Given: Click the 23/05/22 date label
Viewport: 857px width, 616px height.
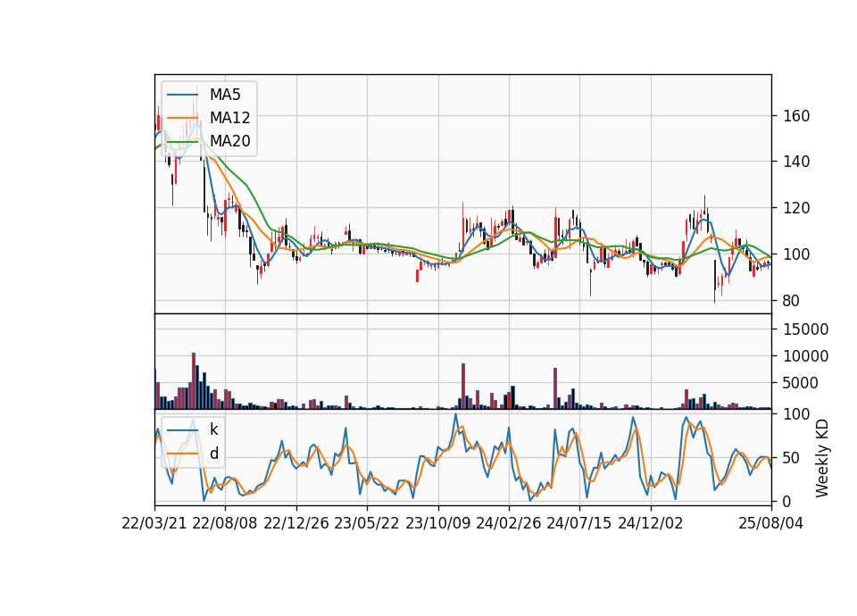Looking at the screenshot, I should 367,523.
